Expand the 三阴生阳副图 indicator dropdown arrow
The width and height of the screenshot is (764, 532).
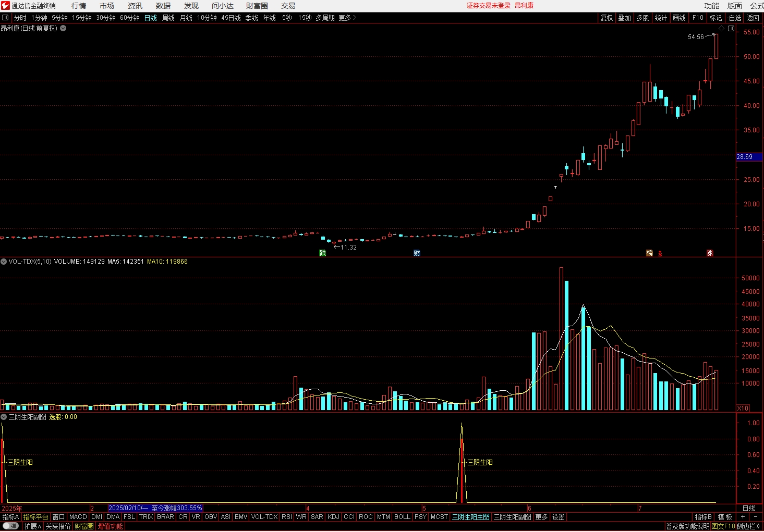pyautogui.click(x=4, y=417)
